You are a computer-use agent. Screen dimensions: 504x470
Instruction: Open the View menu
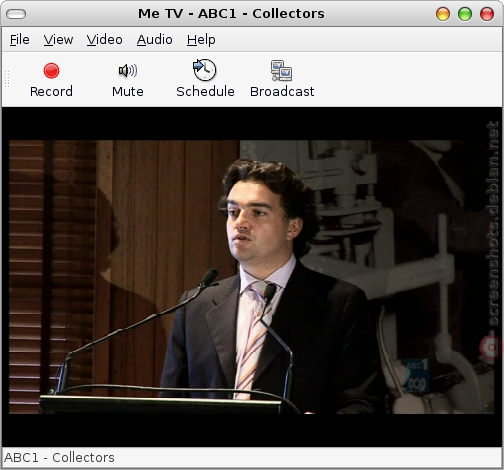[x=58, y=40]
